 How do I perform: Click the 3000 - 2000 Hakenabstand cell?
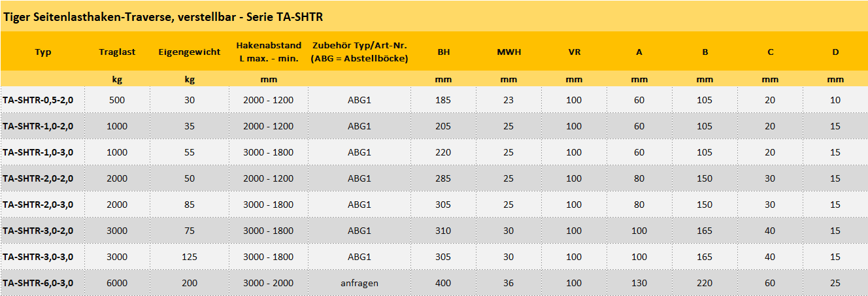269,283
